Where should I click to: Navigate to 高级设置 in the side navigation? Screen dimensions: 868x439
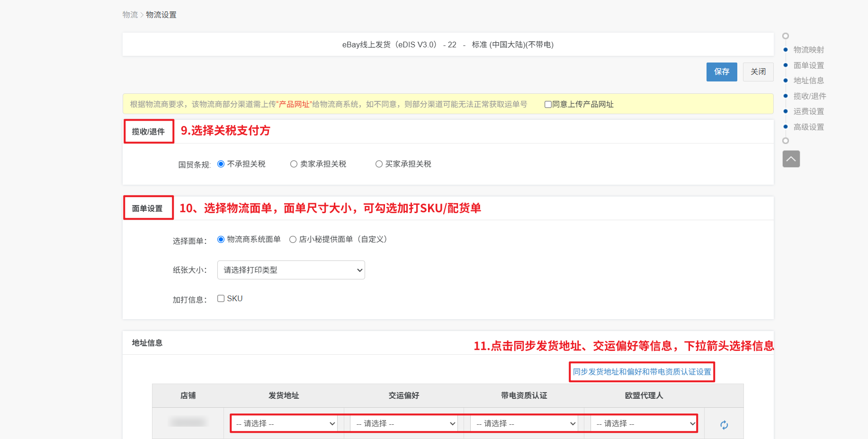click(x=808, y=127)
